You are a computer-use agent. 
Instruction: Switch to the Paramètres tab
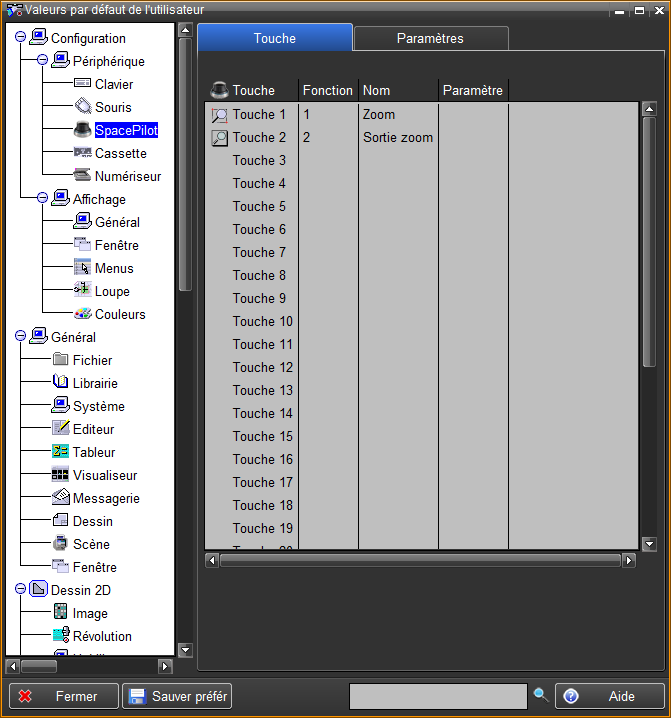tap(430, 38)
